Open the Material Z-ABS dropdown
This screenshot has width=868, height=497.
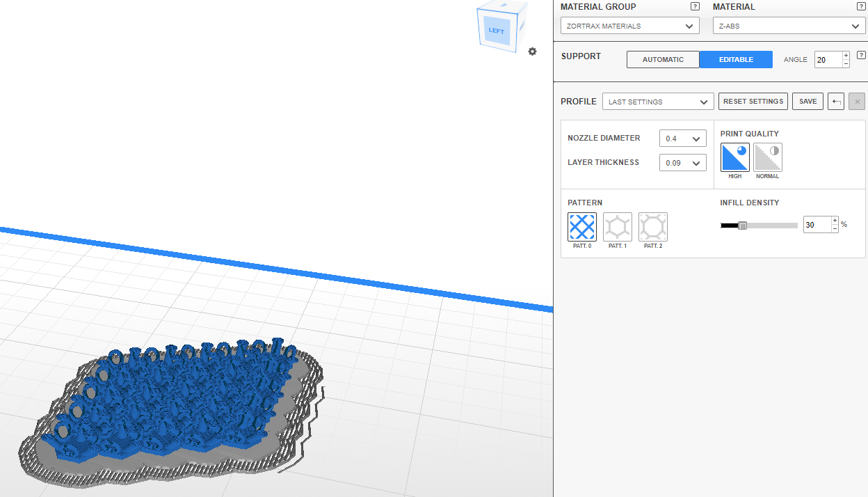789,26
